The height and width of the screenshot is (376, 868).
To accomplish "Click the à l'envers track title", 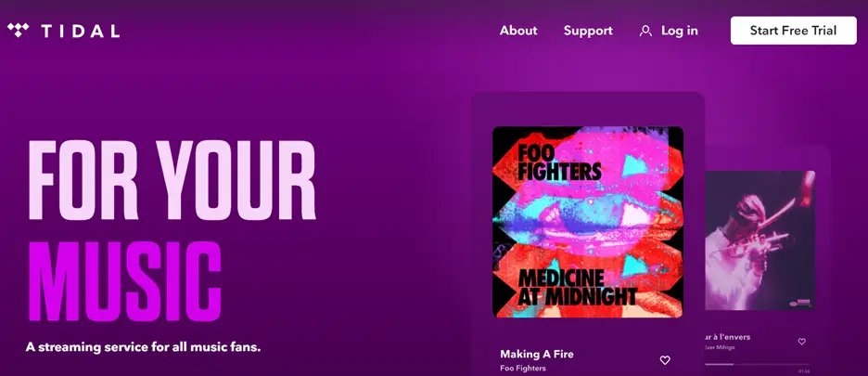I will click(x=728, y=337).
